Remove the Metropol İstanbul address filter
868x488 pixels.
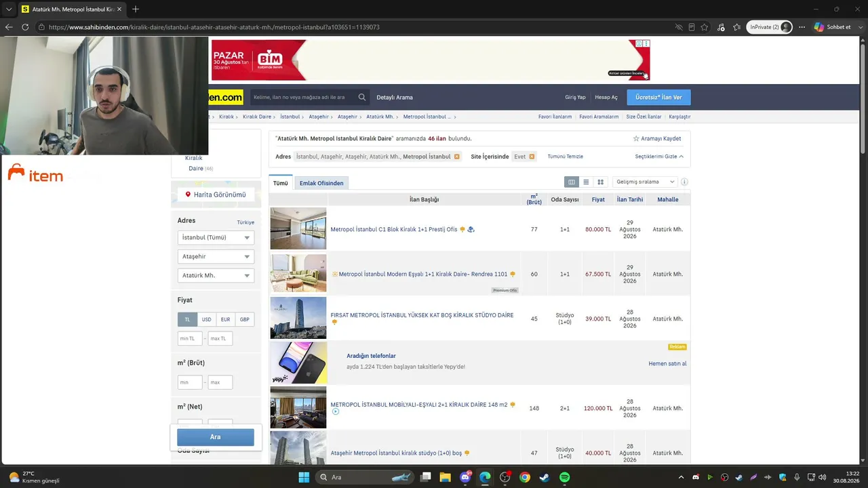(457, 157)
